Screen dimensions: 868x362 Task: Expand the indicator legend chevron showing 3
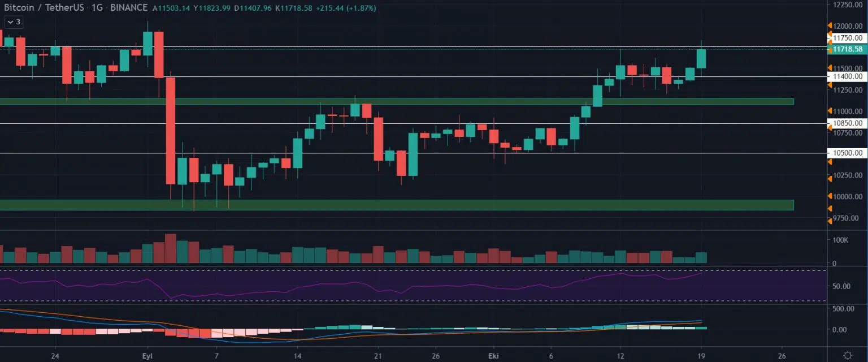pyautogui.click(x=13, y=22)
